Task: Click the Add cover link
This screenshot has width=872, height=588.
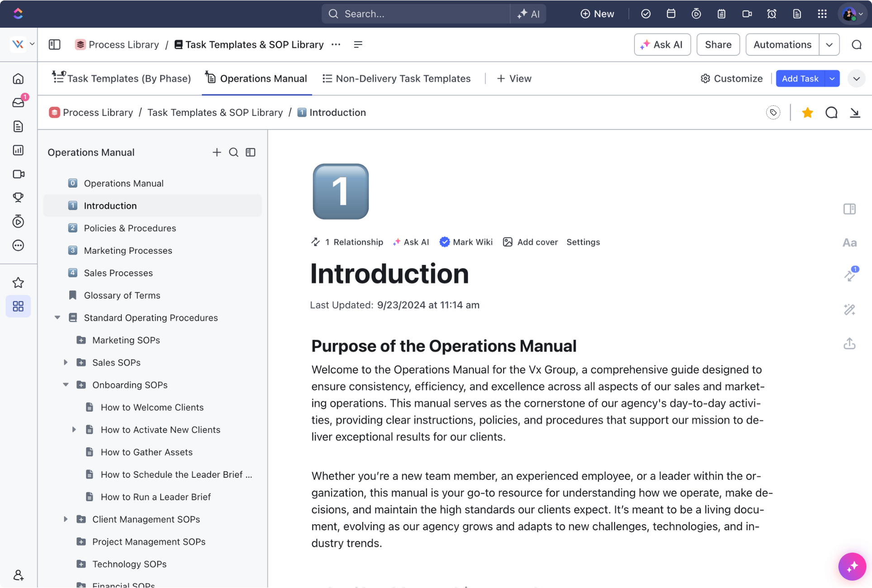Action: 537,242
